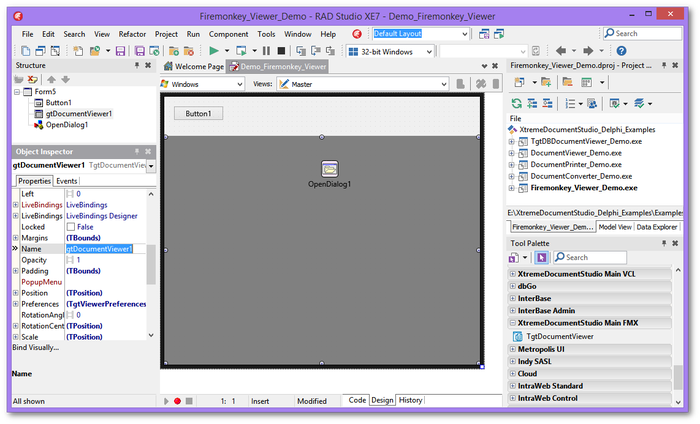Click the macro playback triangle in status bar
Screen dimensions: 700x424
tap(166, 401)
